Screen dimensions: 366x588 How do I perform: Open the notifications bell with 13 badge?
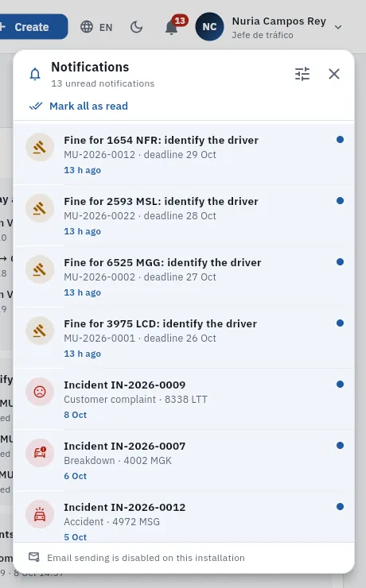point(173,27)
